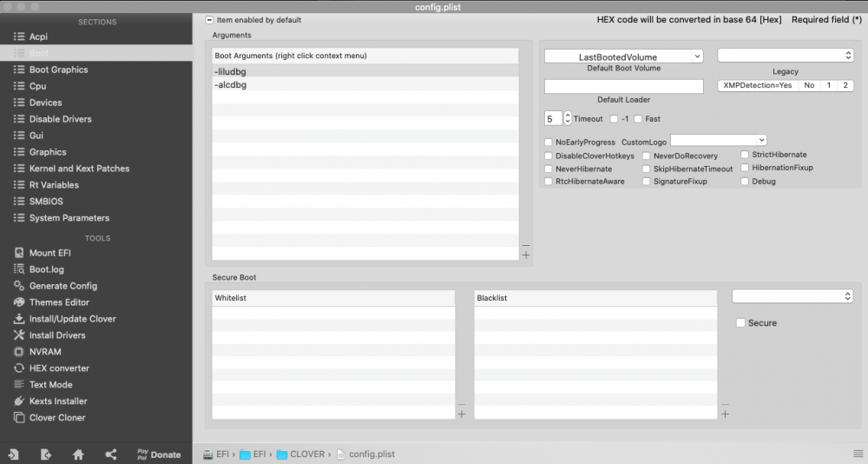Click the Generate Config gears icon

pyautogui.click(x=19, y=286)
